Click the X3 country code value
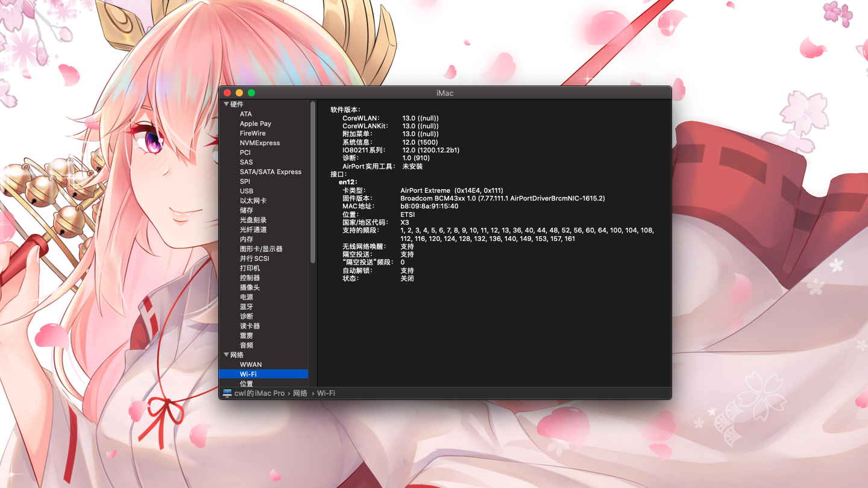The image size is (868, 488). (x=404, y=222)
